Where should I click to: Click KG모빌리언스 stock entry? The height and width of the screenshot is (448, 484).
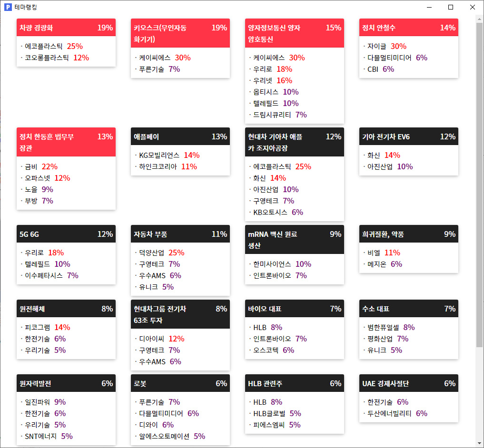pyautogui.click(x=159, y=156)
